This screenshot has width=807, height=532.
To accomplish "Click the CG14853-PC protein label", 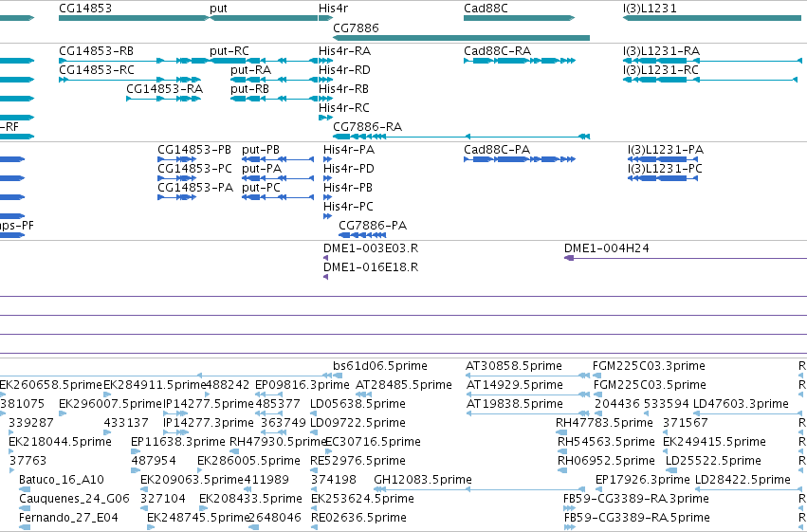I will coord(194,169).
